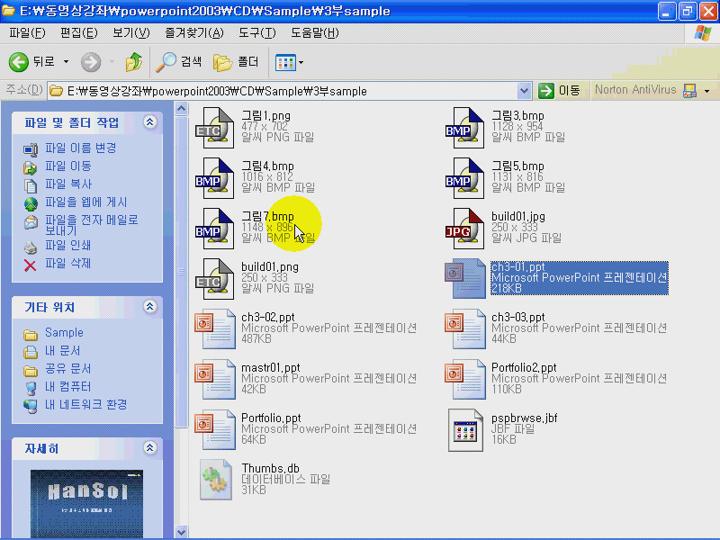Open the Back history dropdown arrow

(66, 62)
